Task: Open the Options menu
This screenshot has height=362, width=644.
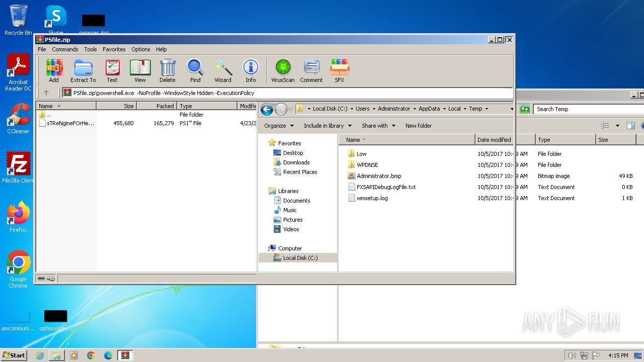Action: [x=141, y=49]
